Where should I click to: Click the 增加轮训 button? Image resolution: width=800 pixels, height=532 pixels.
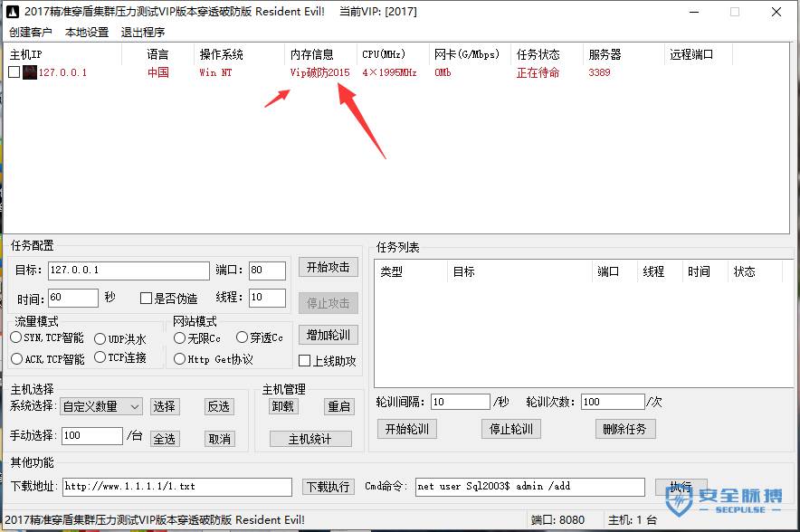tap(327, 335)
